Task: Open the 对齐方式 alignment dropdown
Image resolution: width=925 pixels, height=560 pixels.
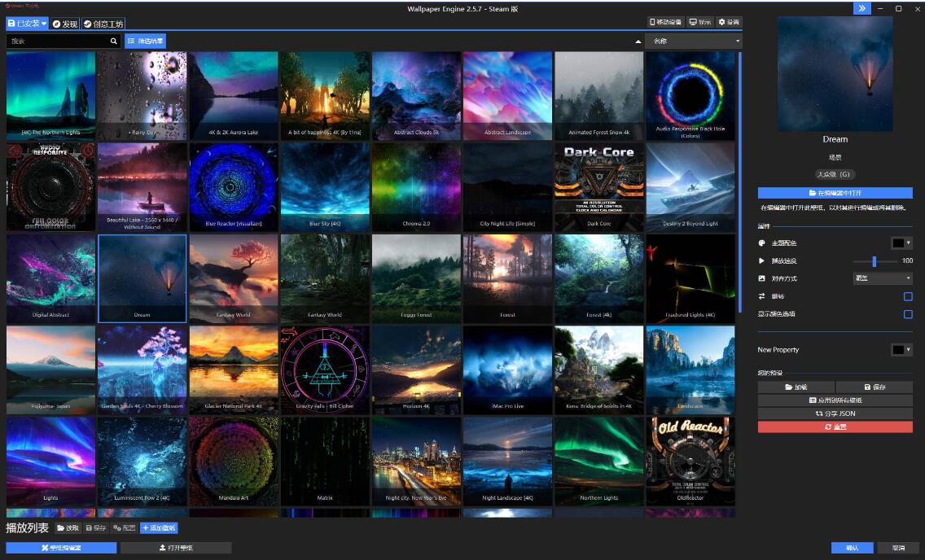Action: [883, 278]
